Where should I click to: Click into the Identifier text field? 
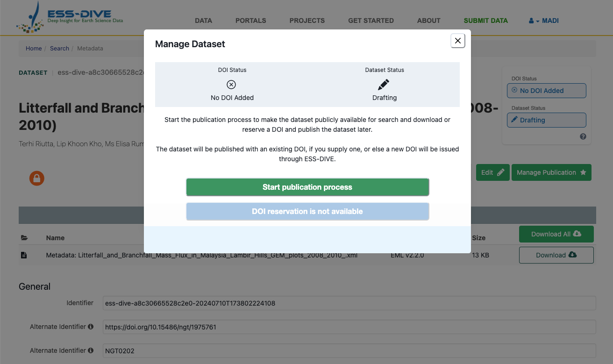click(x=349, y=303)
